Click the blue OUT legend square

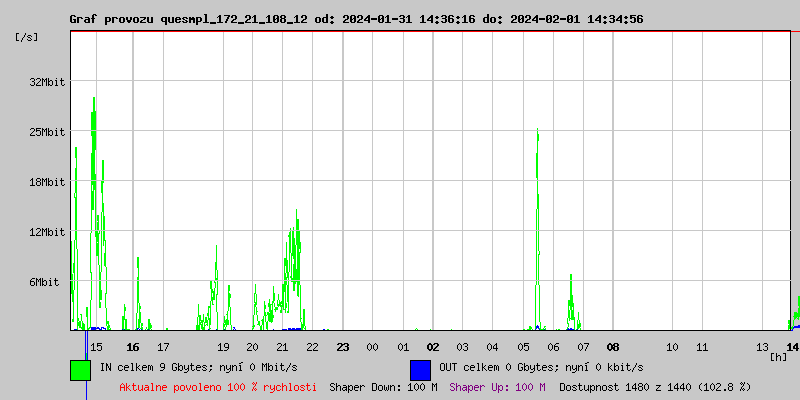(420, 369)
